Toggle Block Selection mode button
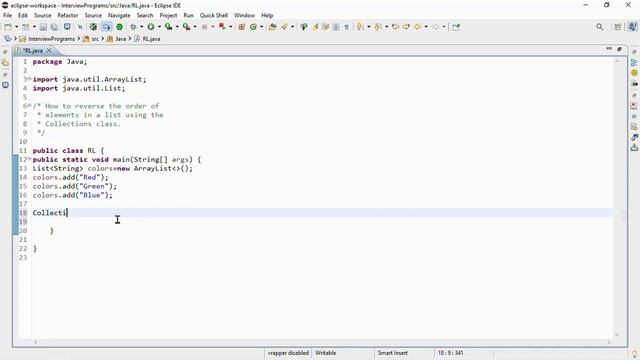 [x=336, y=27]
